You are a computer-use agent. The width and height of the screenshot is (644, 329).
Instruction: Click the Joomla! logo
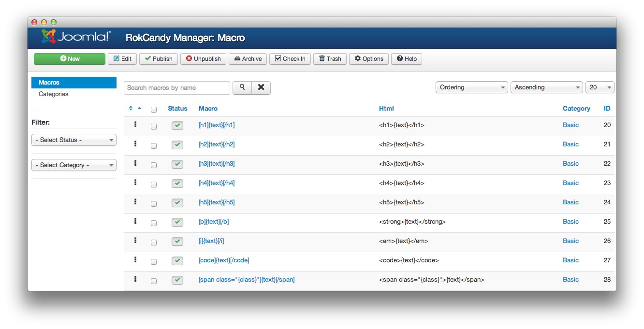(x=76, y=37)
